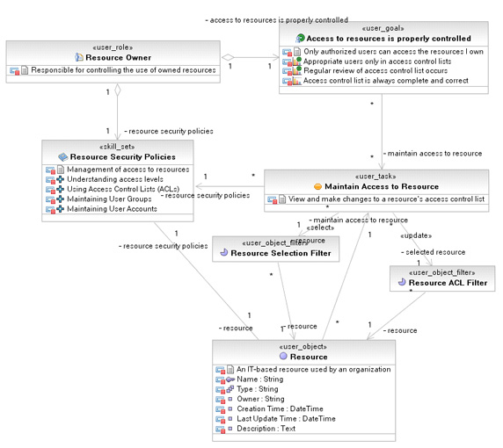Click the «skill_set» stereotype text
Image resolution: width=503 pixels, height=448 pixels.
(x=117, y=147)
